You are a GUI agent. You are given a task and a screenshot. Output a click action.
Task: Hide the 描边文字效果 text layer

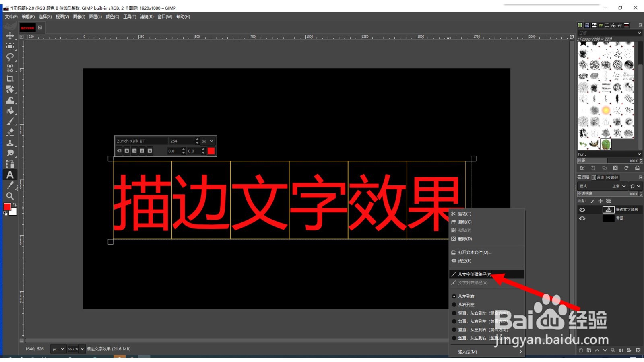click(x=582, y=210)
